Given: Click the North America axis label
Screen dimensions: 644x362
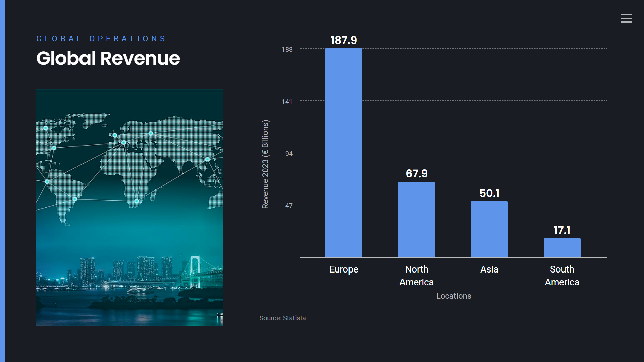Looking at the screenshot, I should [416, 276].
